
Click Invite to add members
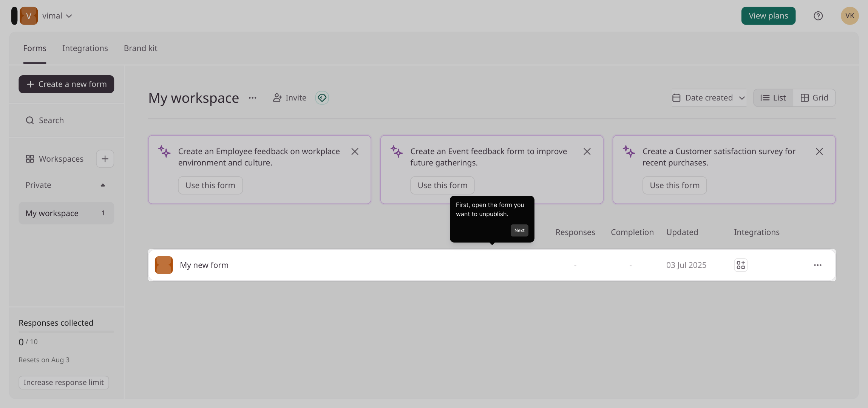290,98
